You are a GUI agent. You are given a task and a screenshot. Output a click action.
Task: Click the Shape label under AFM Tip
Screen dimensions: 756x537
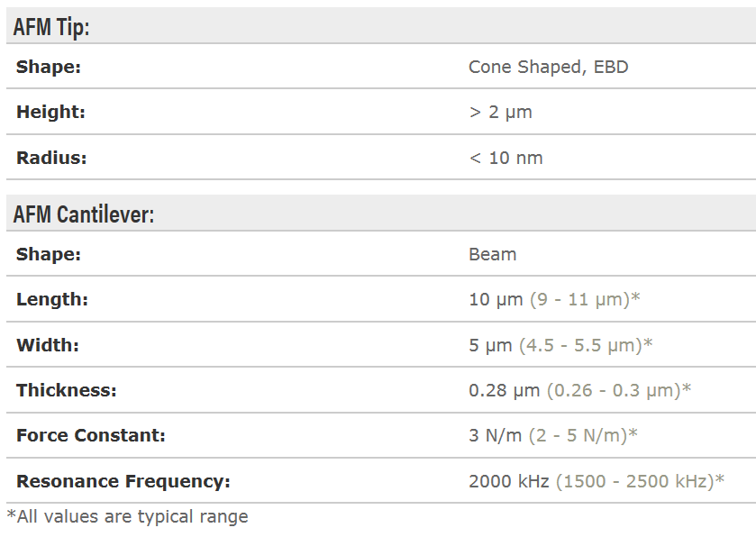(x=49, y=67)
